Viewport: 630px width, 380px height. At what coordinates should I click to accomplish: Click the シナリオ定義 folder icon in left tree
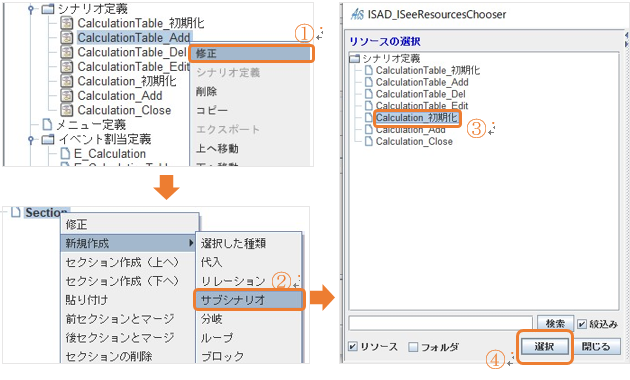pyautogui.click(x=48, y=8)
